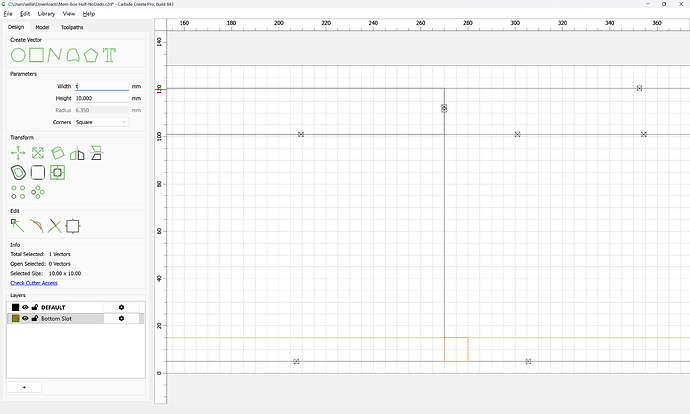Click the orange selected square on canvas
This screenshot has width=690, height=414.
[456, 349]
